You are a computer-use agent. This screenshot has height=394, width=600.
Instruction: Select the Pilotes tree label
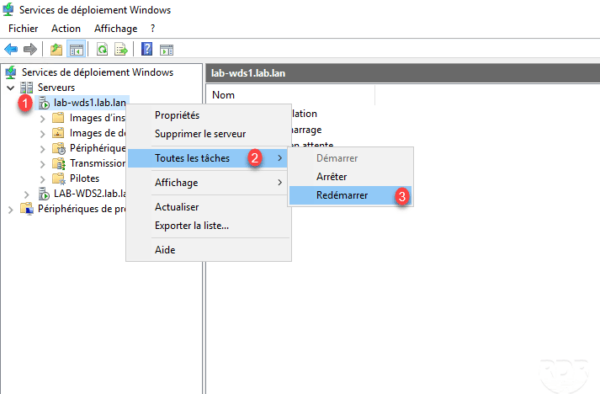tap(84, 179)
